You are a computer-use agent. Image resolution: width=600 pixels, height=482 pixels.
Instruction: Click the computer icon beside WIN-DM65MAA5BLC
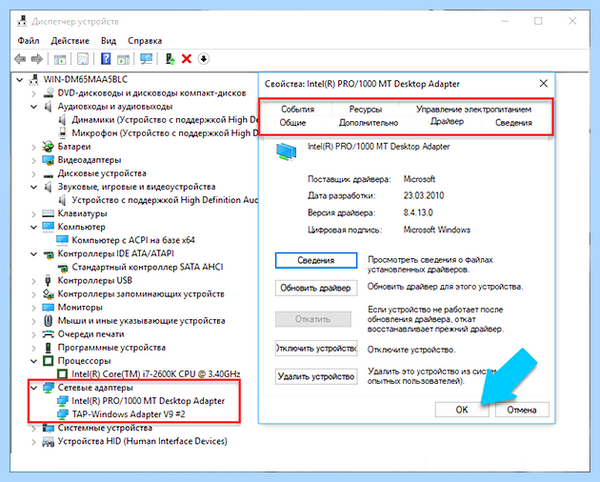(34, 80)
